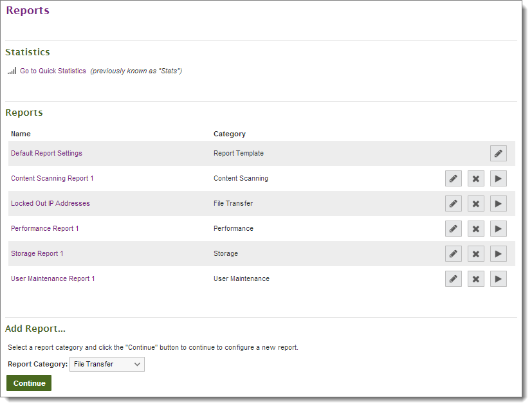Run Content Scanning Report 1
The image size is (532, 407).
click(x=498, y=178)
